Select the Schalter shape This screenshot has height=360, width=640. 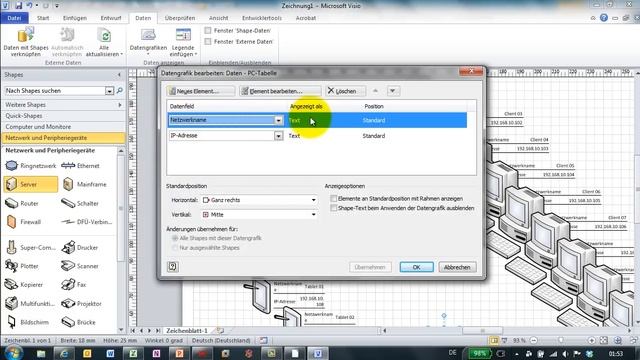pos(80,203)
